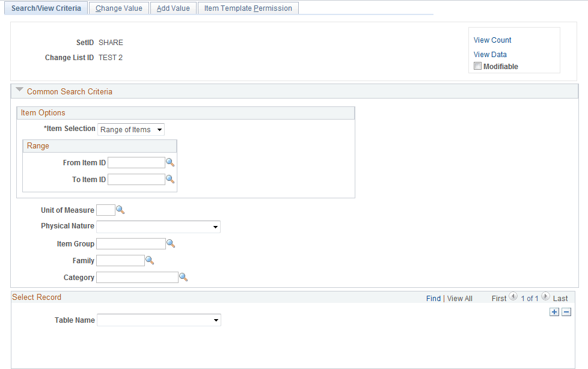
Task: Open the From Item ID lookup magnifier
Action: (x=170, y=162)
